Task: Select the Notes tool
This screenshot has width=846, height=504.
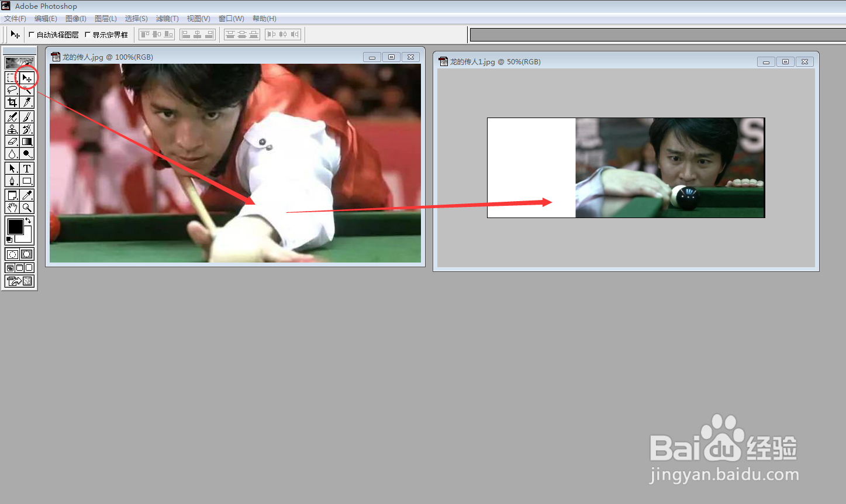Action: click(12, 195)
